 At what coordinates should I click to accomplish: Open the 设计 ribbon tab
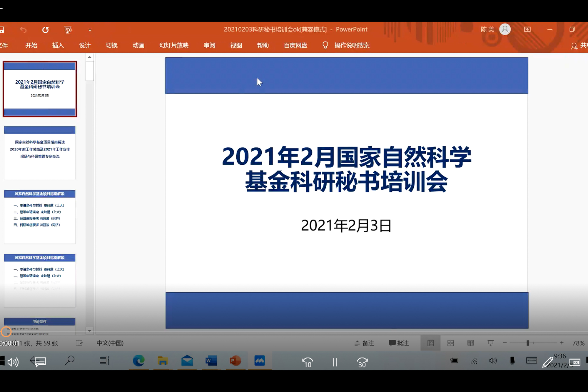[85, 45]
